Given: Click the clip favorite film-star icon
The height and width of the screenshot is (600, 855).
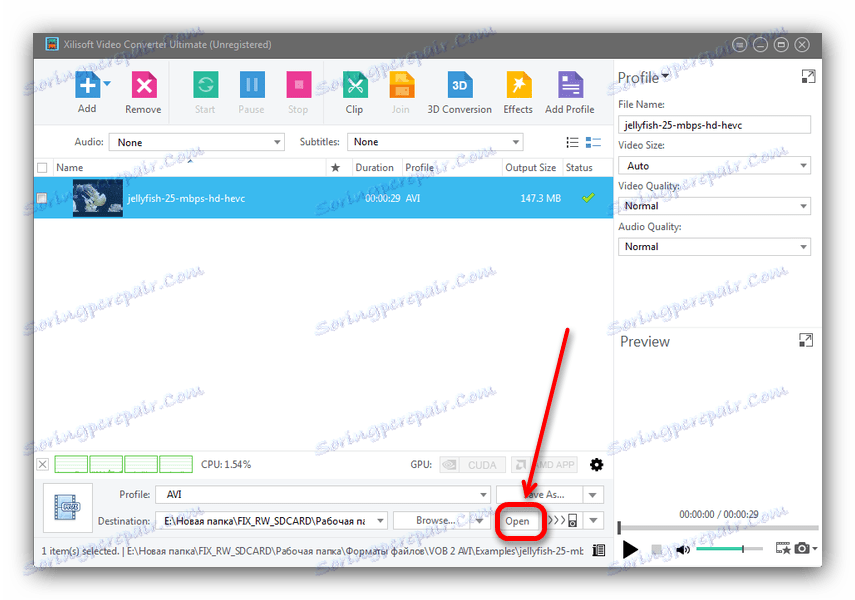Looking at the screenshot, I should (x=783, y=548).
